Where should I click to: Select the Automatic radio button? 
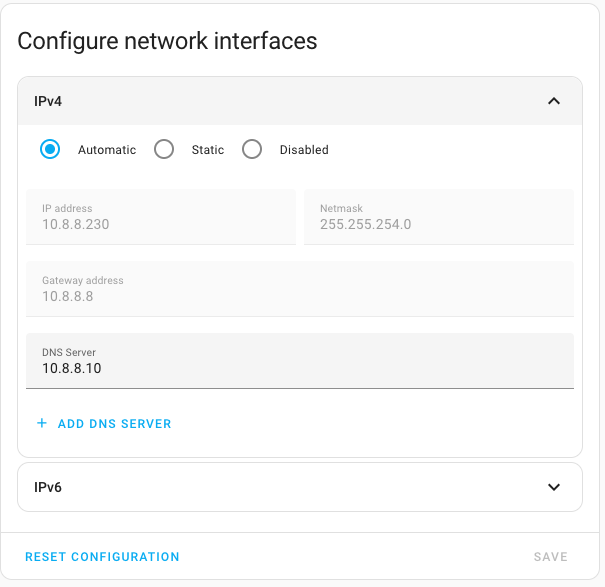50,149
